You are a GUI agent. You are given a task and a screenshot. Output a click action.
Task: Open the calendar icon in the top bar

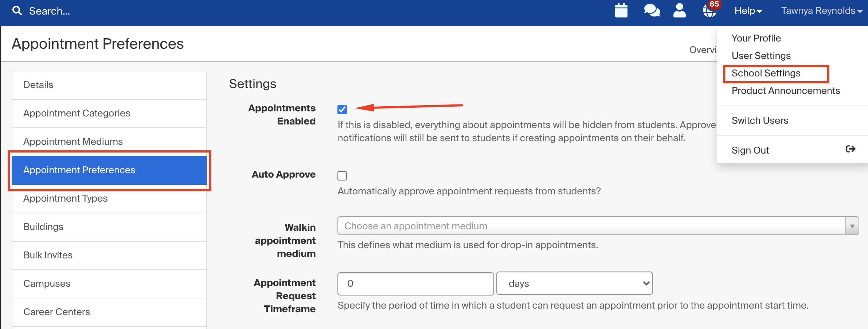point(621,11)
